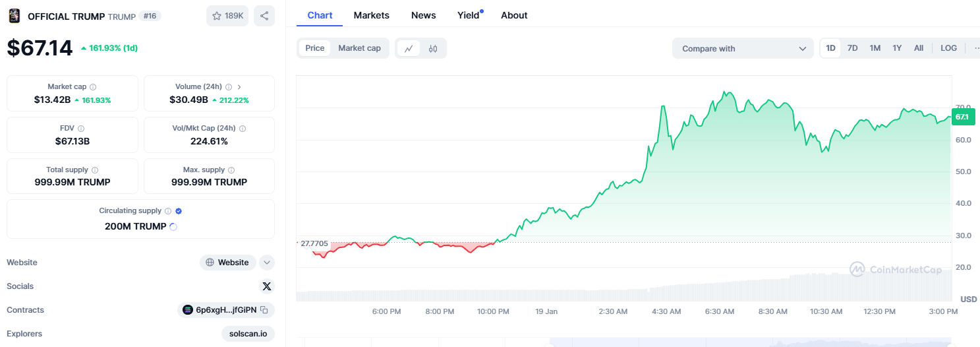
Task: Click the 10:00 PM time axis label
Action: (x=493, y=311)
